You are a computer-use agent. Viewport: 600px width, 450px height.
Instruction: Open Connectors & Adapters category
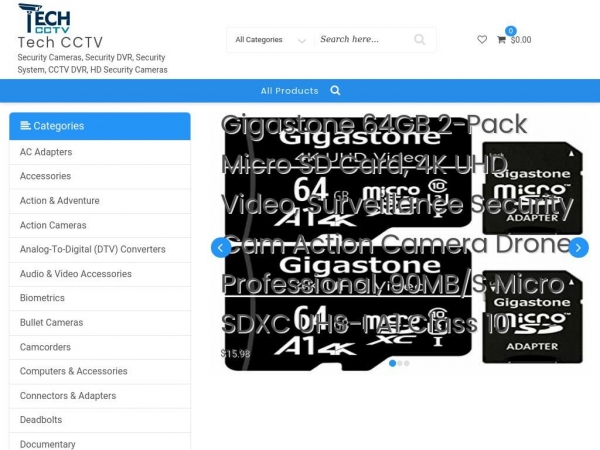(x=100, y=395)
